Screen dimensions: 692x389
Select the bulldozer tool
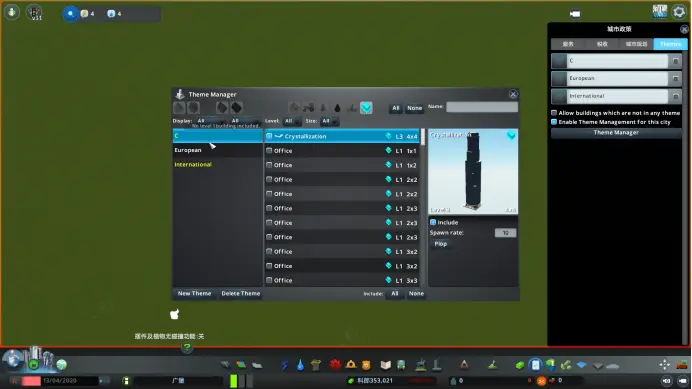click(682, 365)
